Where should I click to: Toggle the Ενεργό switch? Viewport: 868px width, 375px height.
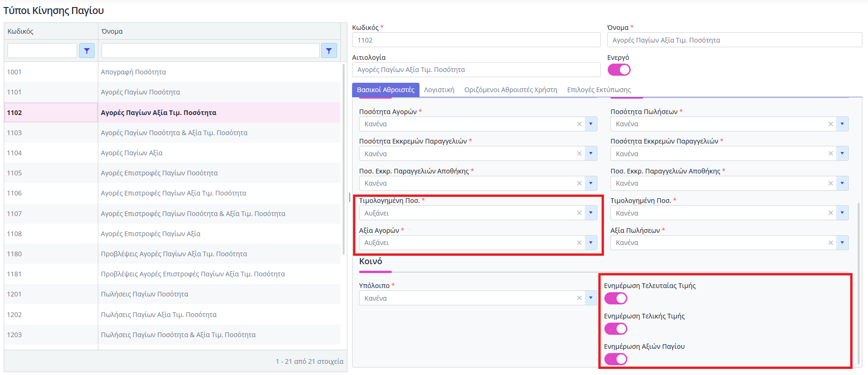pyautogui.click(x=618, y=70)
